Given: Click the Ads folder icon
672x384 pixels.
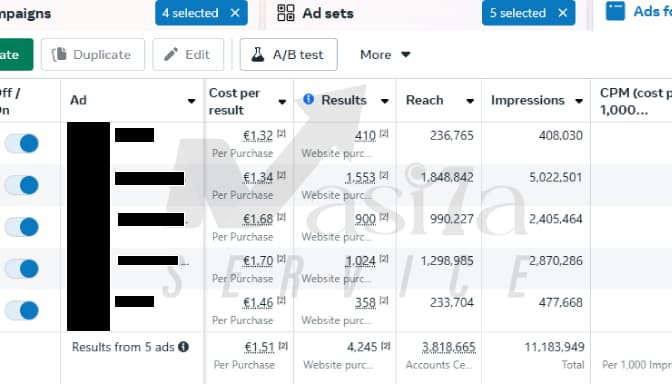Looking at the screenshot, I should point(615,11).
